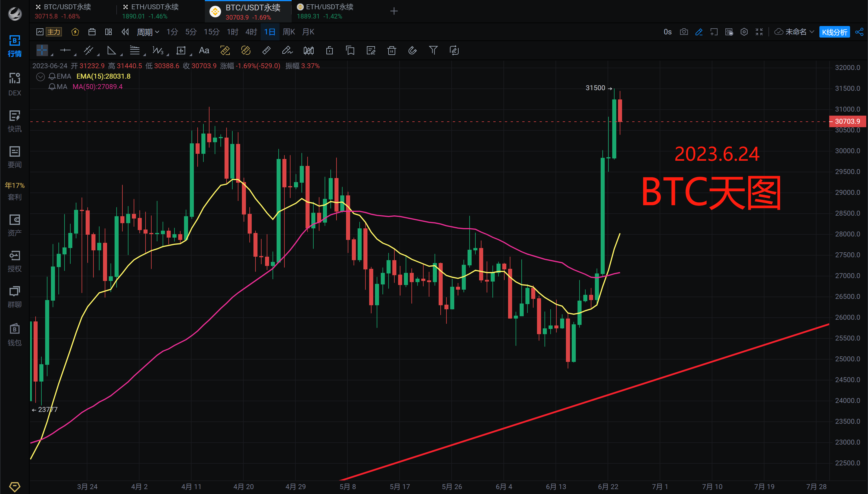Click the filter funnel icon
Viewport: 868px width, 494px height.
433,51
